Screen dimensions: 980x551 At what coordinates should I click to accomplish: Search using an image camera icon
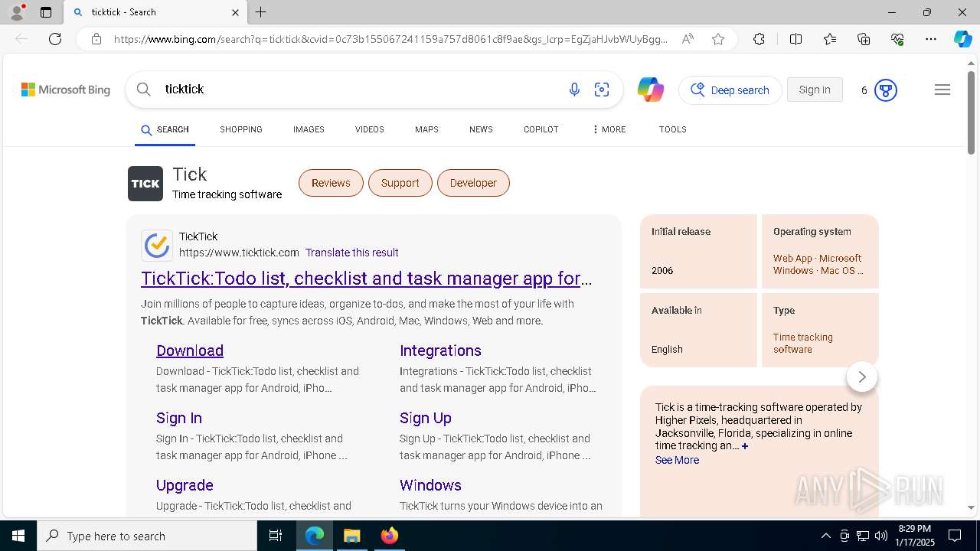coord(602,90)
